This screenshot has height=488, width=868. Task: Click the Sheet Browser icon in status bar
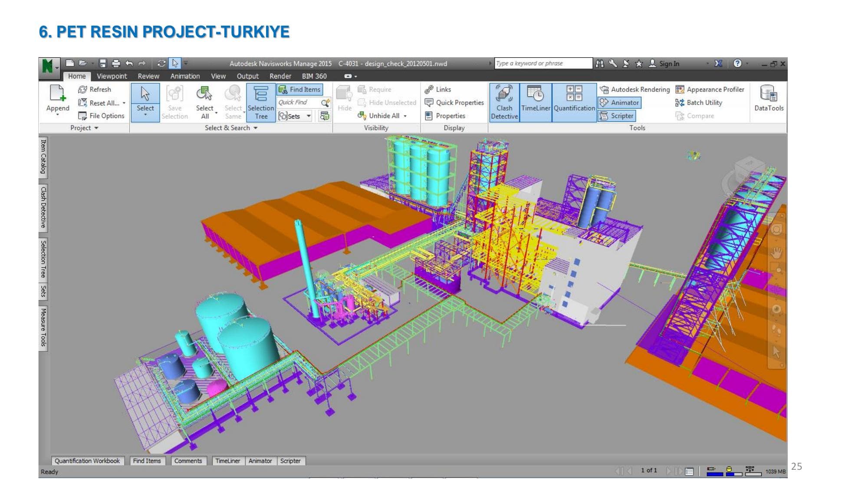coord(690,472)
